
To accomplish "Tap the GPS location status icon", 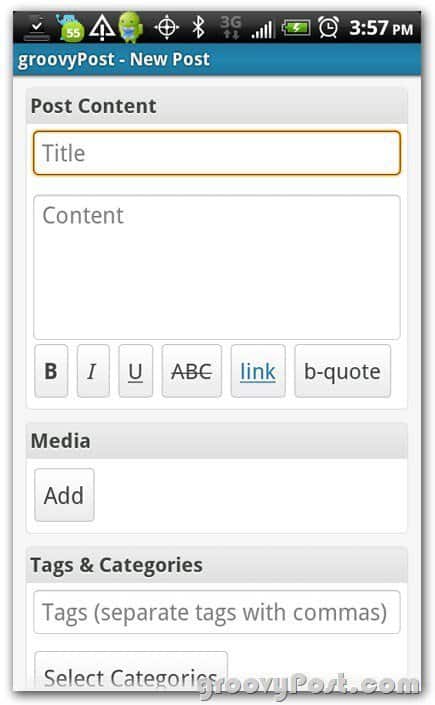I will [x=166, y=28].
